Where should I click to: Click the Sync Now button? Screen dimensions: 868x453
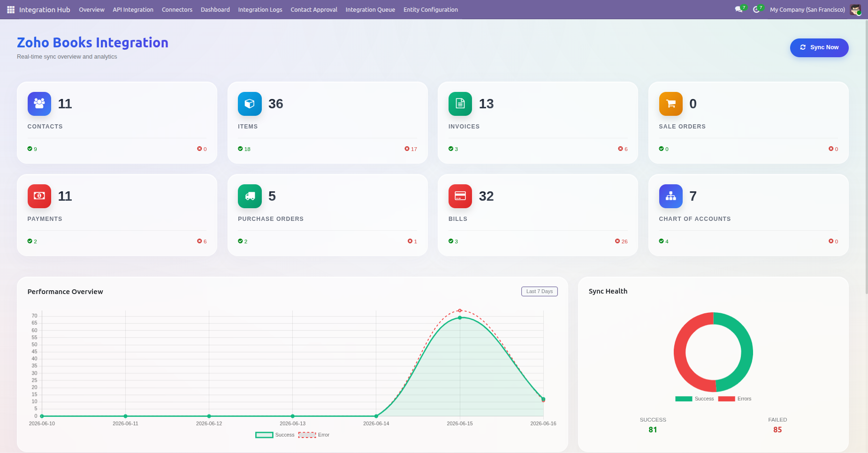(819, 48)
